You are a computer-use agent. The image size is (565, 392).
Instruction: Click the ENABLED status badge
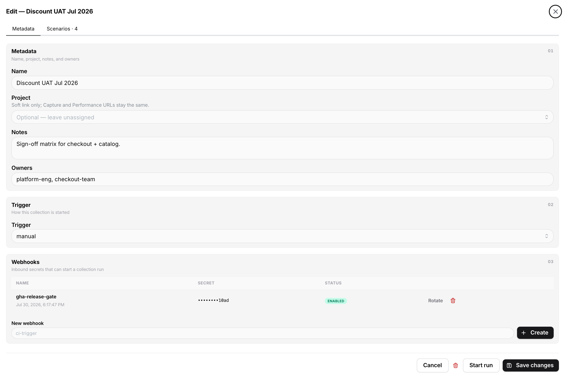pos(336,301)
